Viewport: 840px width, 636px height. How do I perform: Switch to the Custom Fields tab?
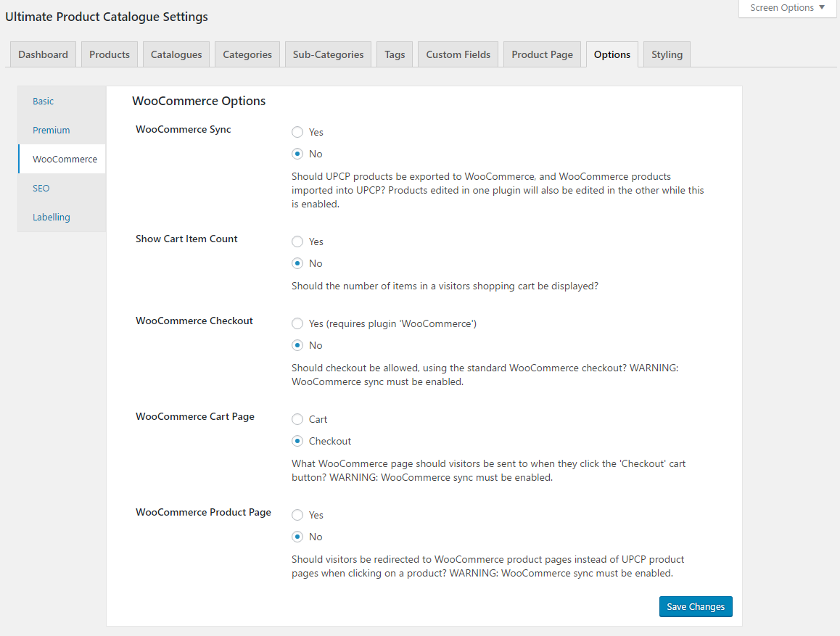point(458,54)
